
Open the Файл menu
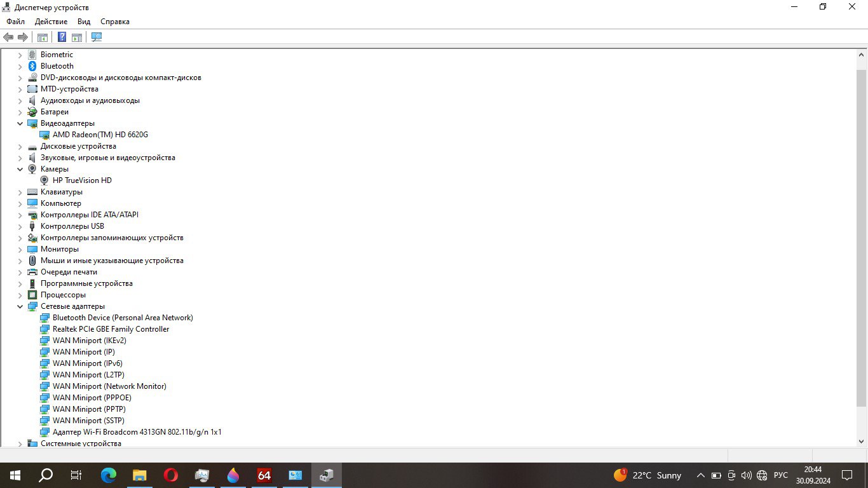click(16, 22)
